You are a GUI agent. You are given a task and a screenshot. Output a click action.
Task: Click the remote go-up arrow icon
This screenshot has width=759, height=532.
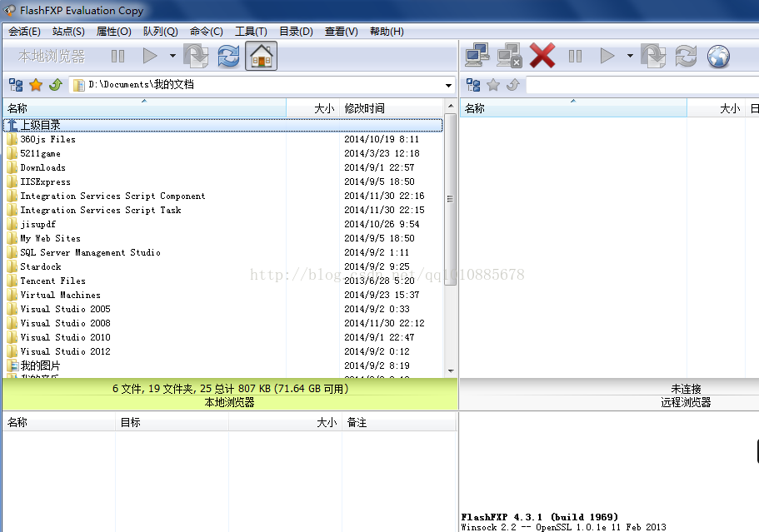point(513,85)
